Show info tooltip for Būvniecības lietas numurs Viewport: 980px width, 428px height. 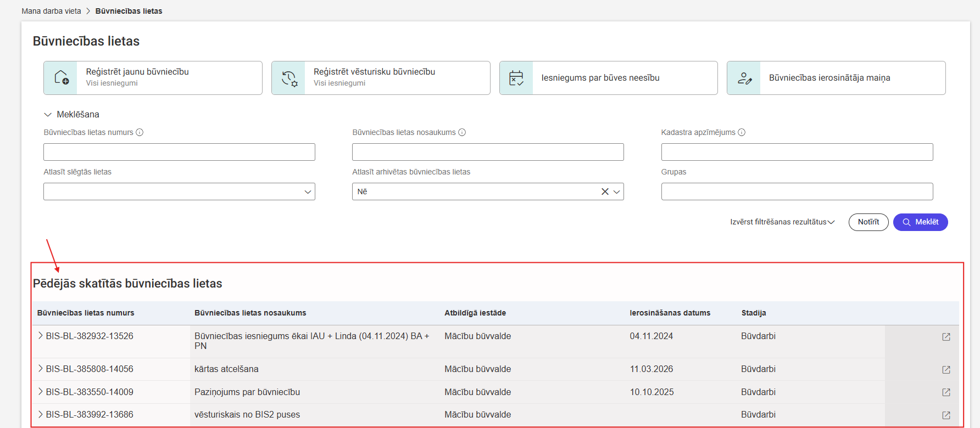[140, 132]
